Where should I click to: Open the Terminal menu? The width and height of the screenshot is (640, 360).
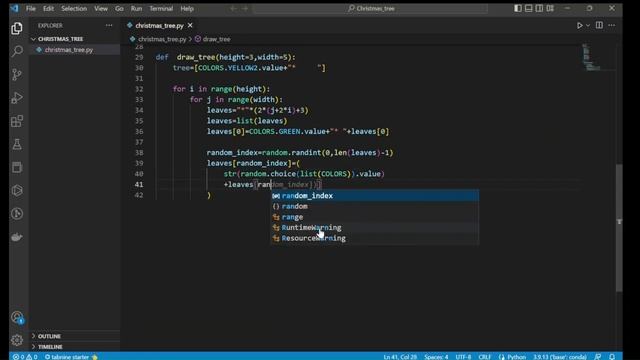[x=161, y=8]
